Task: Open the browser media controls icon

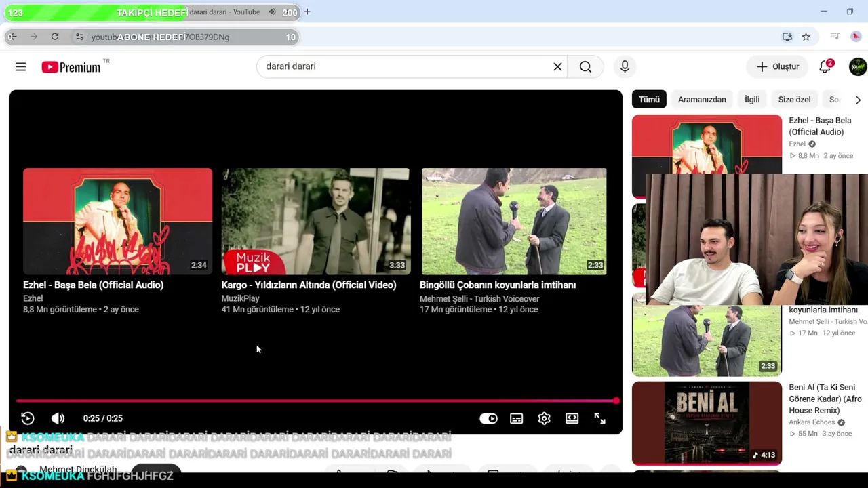Action: (835, 37)
